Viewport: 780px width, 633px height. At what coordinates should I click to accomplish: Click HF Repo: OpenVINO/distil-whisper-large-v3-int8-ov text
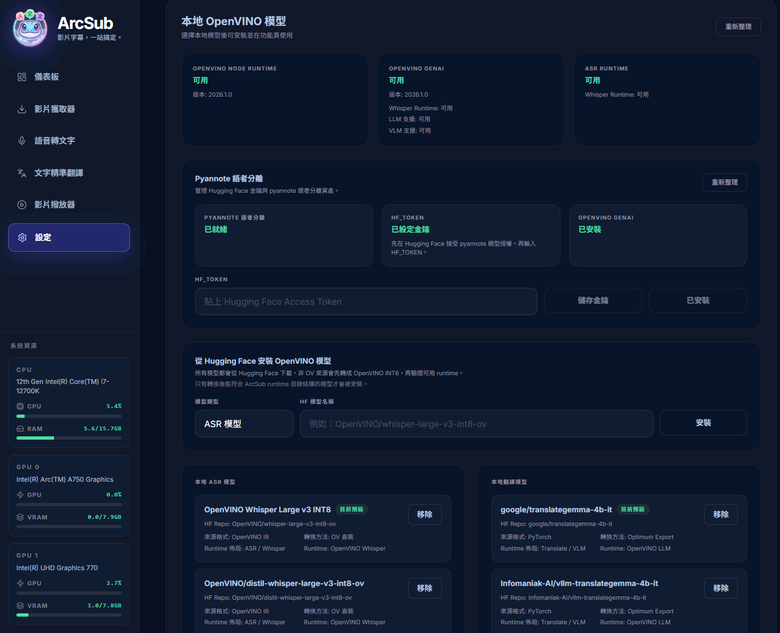point(278,598)
